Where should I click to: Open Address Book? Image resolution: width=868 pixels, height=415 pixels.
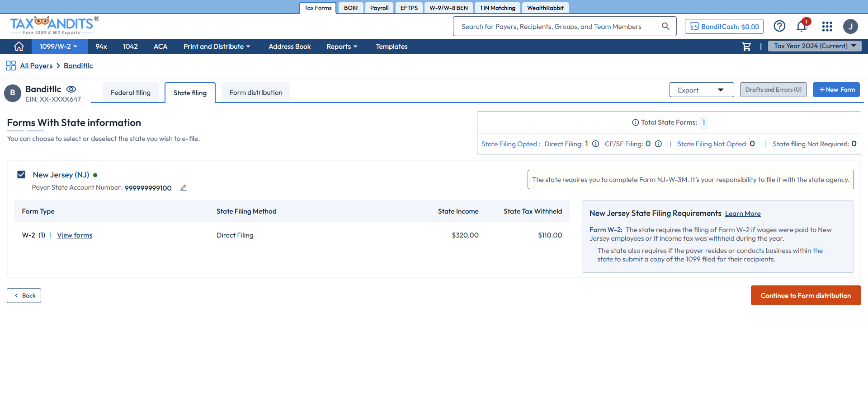(x=290, y=46)
